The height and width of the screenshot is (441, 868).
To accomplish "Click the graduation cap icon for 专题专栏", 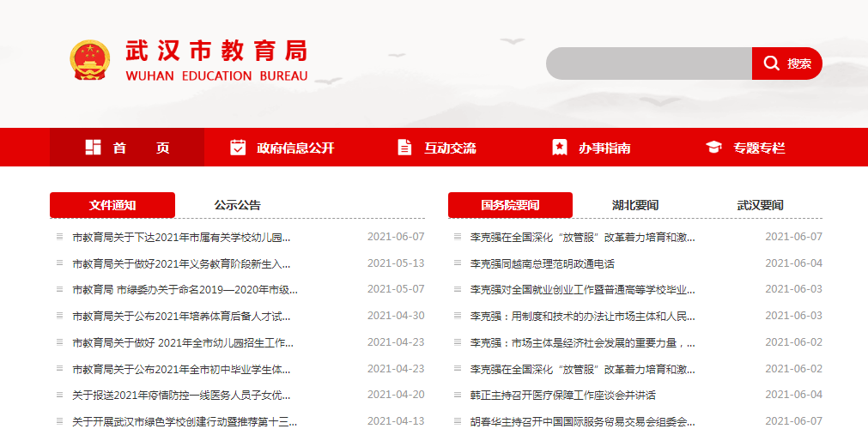I will click(x=713, y=148).
